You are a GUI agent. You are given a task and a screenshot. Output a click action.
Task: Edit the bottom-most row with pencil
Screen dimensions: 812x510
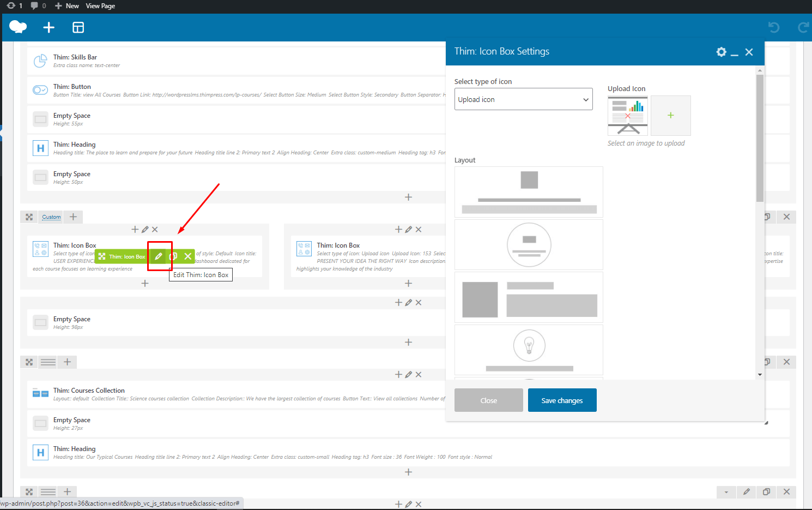[x=747, y=492]
